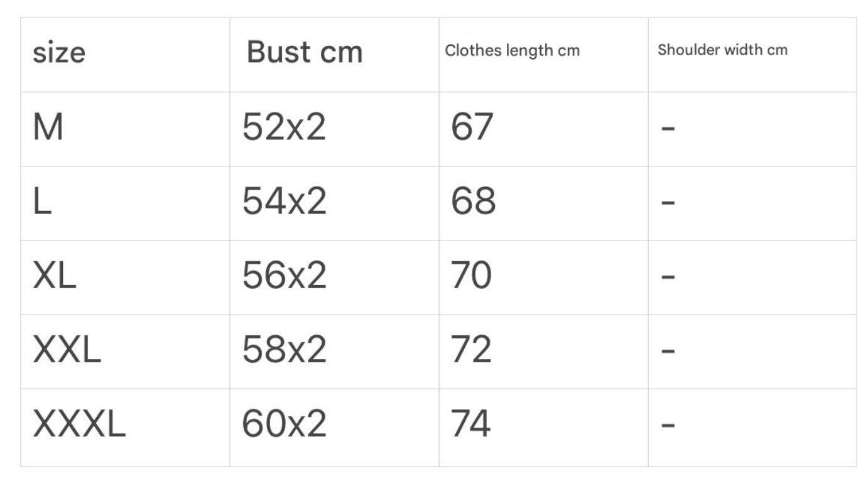Select the "Shoulder width cm" header

tap(722, 50)
